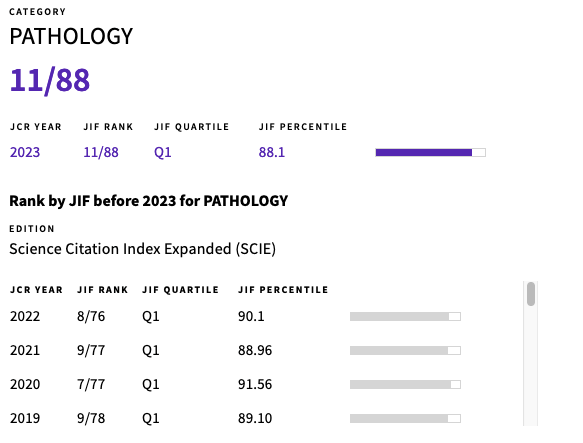Click the PATHOLOGY category title
The height and width of the screenshot is (443, 583).
71,36
